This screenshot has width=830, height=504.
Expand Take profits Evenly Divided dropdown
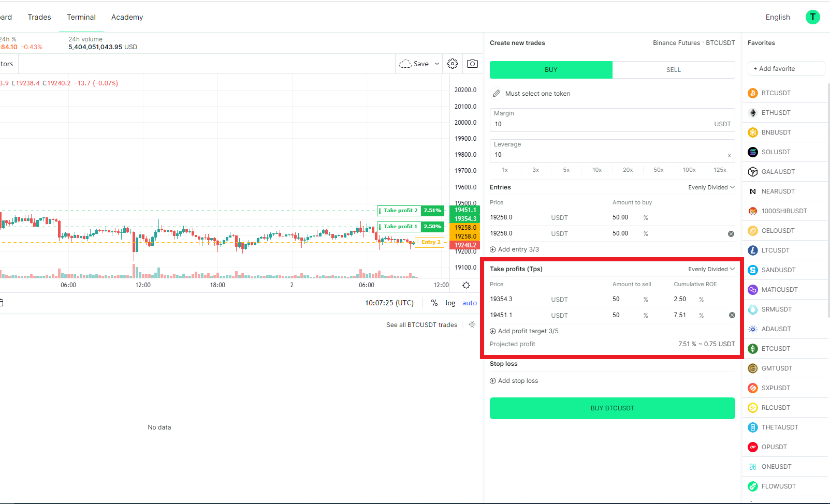pyautogui.click(x=711, y=269)
